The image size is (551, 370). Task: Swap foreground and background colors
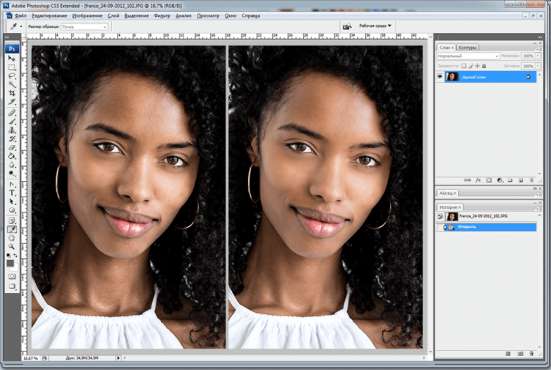pos(15,255)
